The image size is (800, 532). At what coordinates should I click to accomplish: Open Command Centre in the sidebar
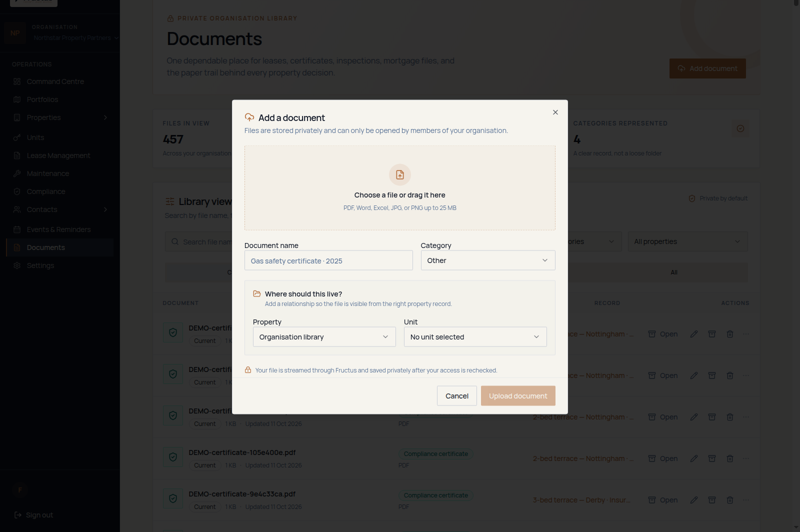click(x=60, y=81)
